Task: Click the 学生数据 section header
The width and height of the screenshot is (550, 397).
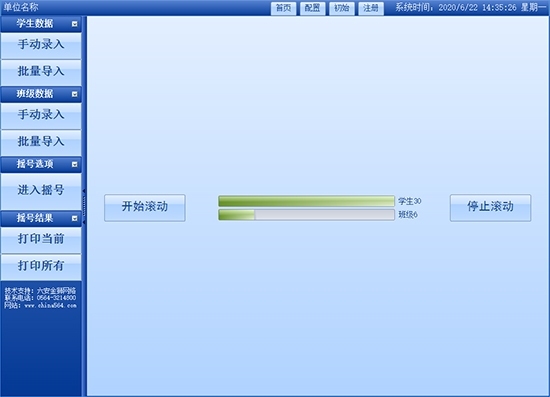Action: pos(41,24)
